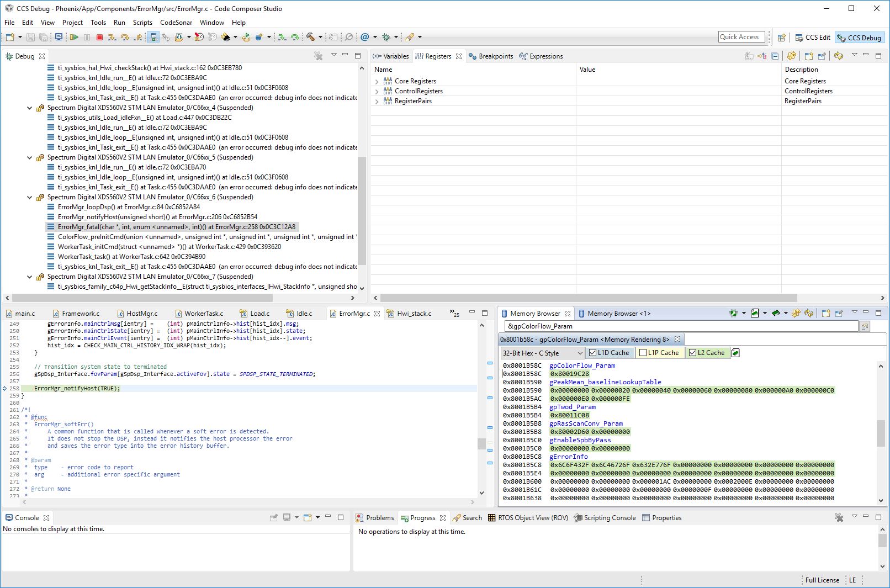
Task: Open the Scripts menu
Action: pos(142,23)
